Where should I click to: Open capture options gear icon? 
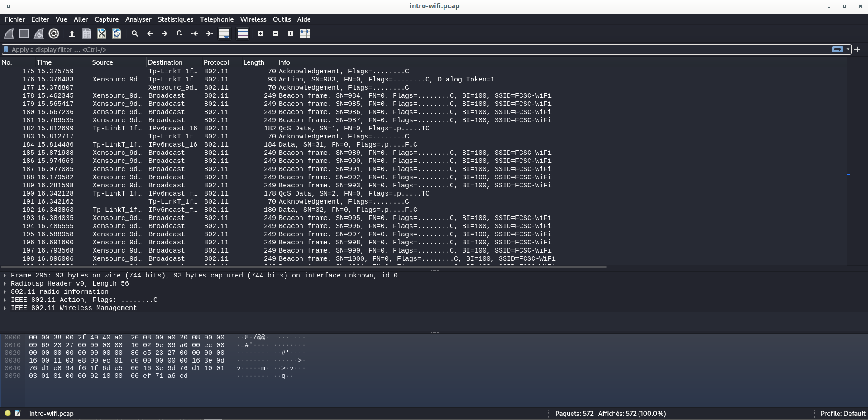pos(54,33)
